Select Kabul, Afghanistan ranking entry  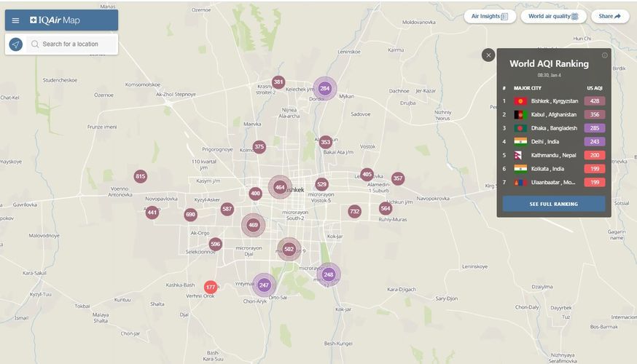coord(553,114)
